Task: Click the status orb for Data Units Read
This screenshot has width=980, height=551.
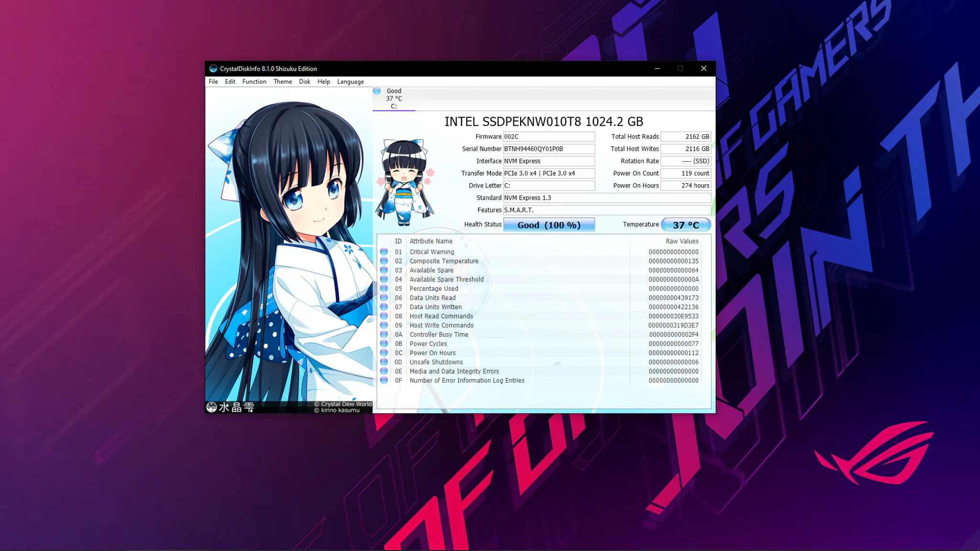Action: pyautogui.click(x=384, y=298)
